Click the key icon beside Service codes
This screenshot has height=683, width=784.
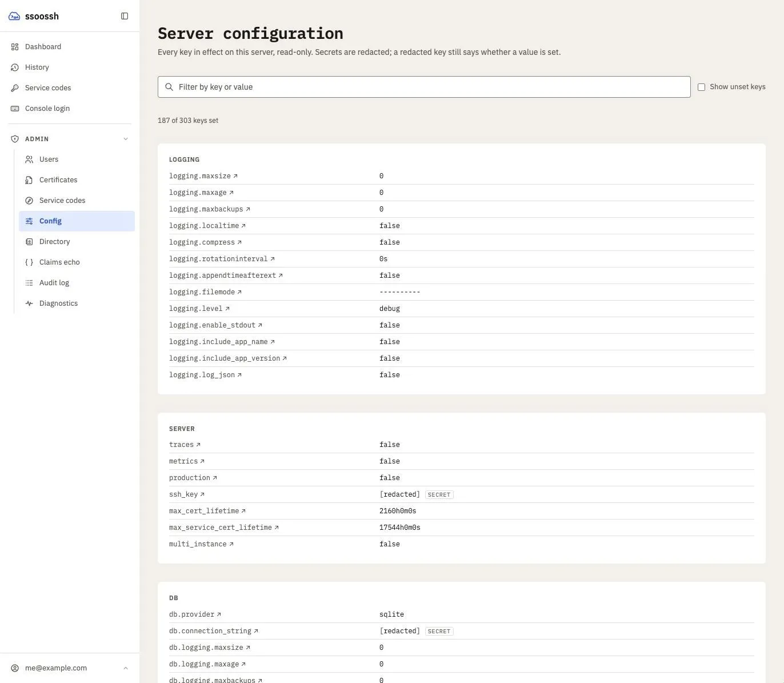(x=15, y=88)
